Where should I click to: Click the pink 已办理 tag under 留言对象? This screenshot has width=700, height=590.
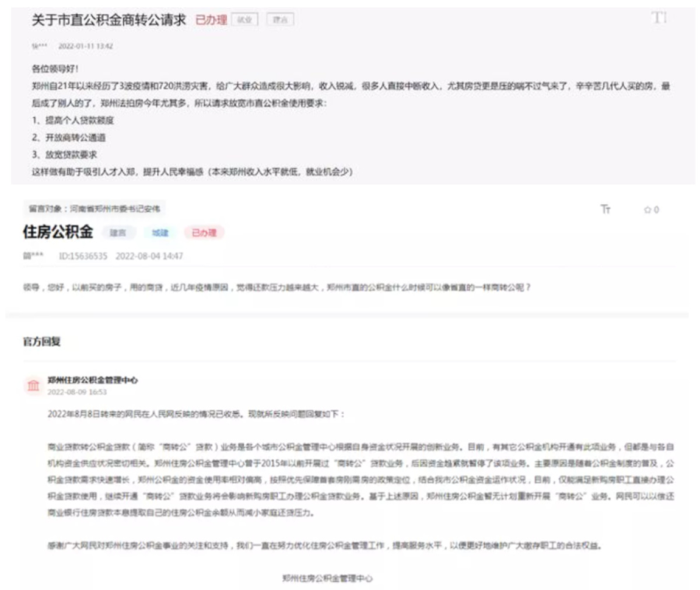[x=204, y=233]
